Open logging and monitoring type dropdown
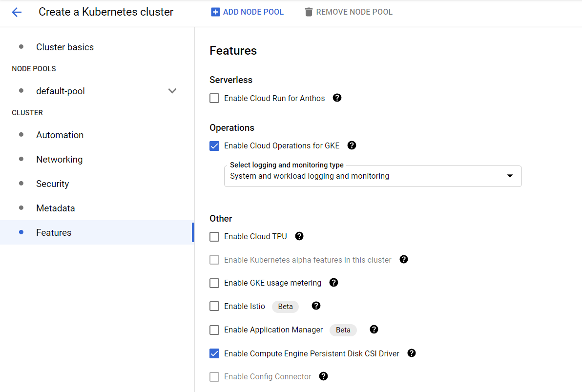Screen dimensions: 582x392 (373, 176)
